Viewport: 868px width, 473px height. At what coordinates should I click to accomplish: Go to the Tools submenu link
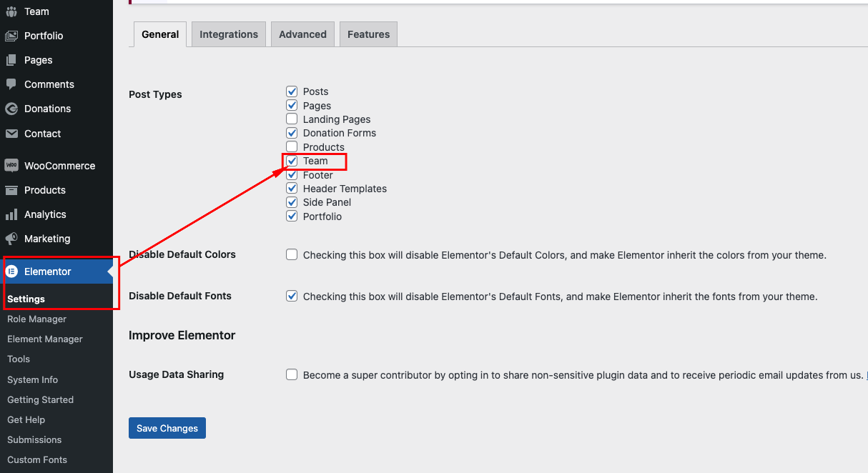(x=19, y=359)
